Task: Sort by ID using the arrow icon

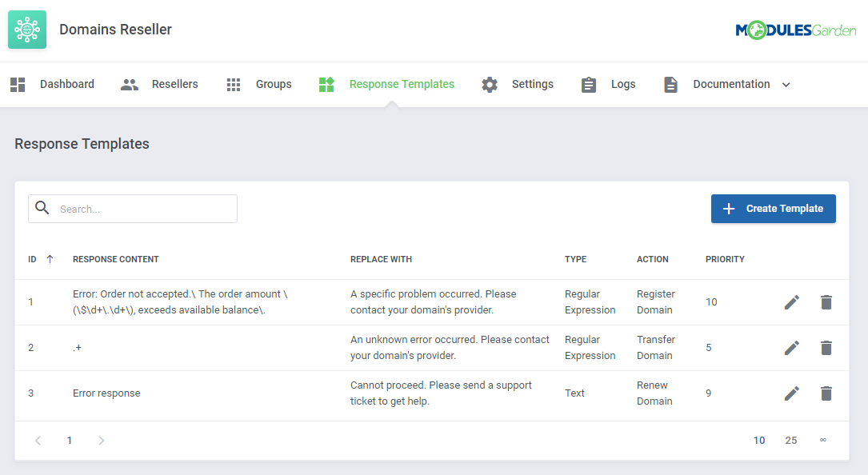Action: click(x=50, y=259)
